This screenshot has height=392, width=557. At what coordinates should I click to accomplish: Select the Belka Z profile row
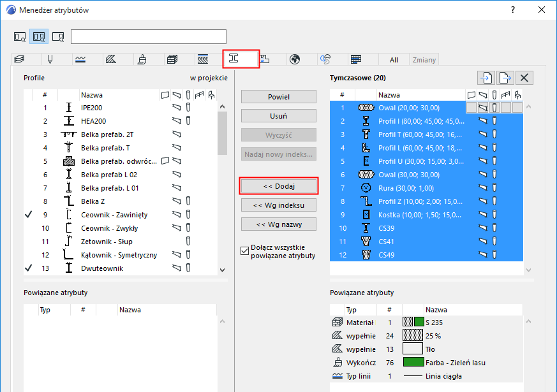pyautogui.click(x=121, y=201)
